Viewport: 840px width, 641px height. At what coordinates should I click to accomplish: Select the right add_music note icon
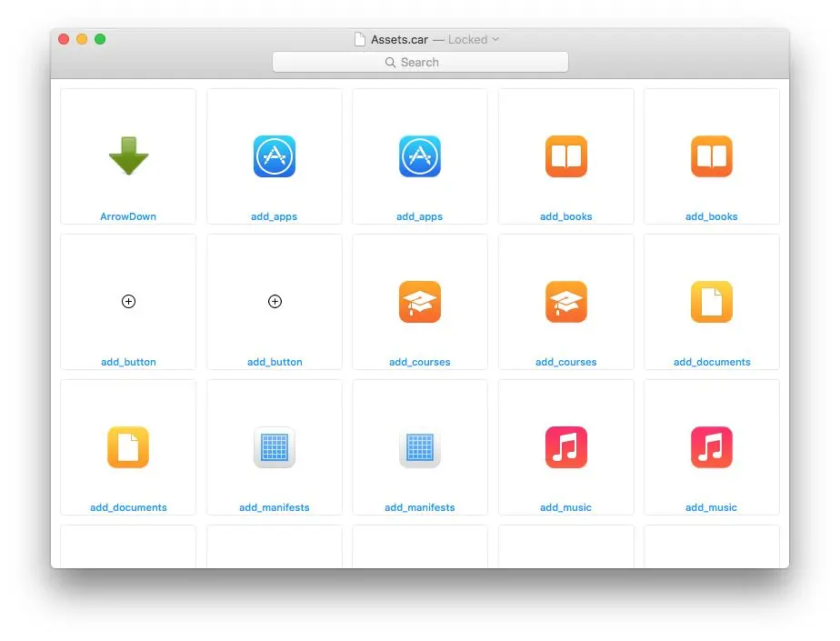712,447
